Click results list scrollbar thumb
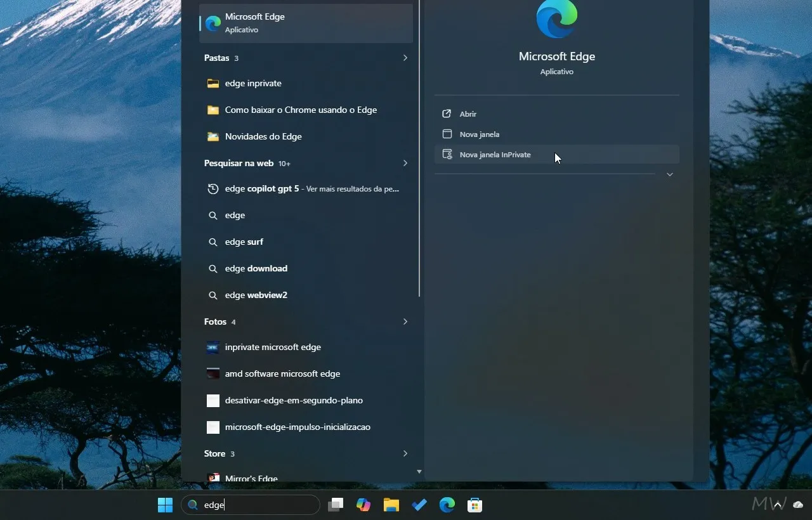Screen dimensions: 812x520 pyautogui.click(x=419, y=148)
